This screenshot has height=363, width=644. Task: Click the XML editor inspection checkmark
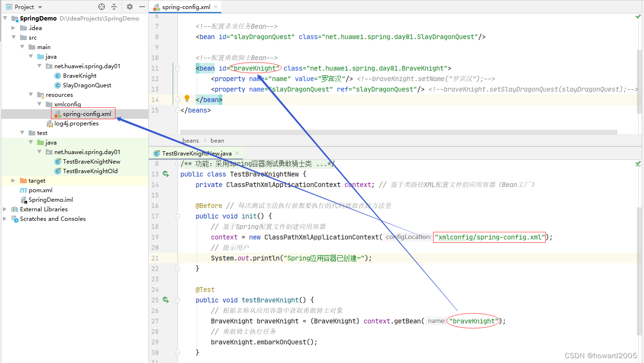638,17
